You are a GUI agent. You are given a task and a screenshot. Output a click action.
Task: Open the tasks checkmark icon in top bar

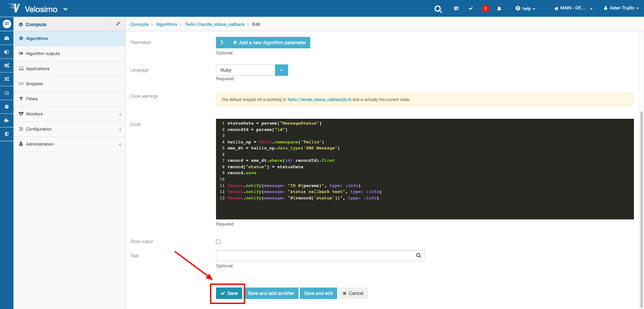471,8
